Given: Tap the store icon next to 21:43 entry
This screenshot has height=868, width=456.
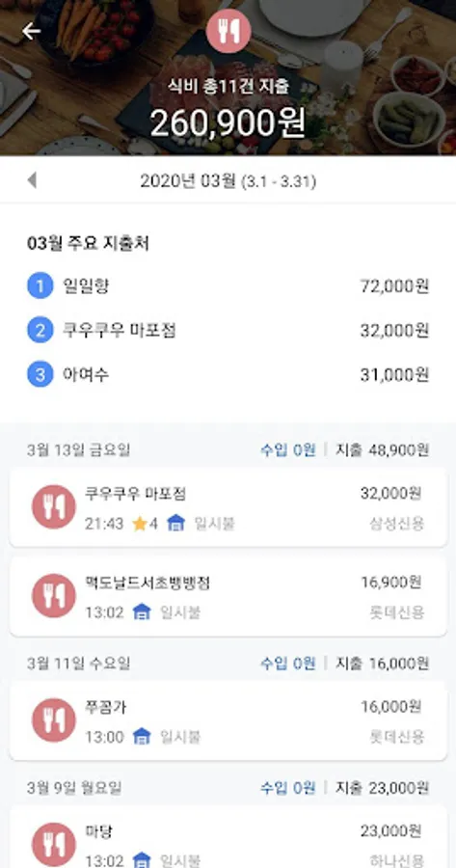Looking at the screenshot, I should tap(175, 523).
